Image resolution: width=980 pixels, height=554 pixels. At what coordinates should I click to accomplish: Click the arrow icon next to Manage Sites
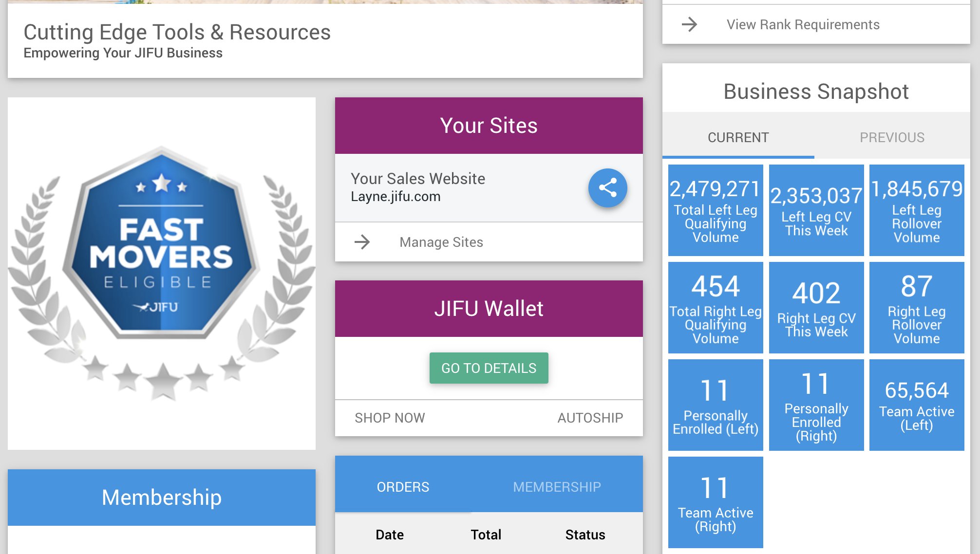click(x=362, y=242)
